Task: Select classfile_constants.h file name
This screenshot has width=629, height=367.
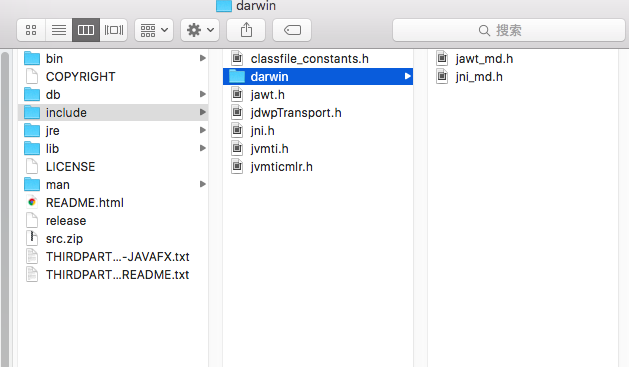Action: click(310, 59)
